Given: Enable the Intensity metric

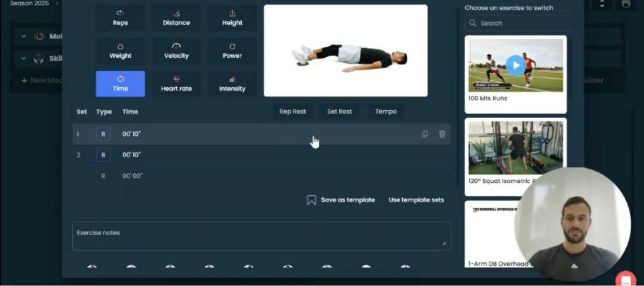Looking at the screenshot, I should click(x=232, y=84).
